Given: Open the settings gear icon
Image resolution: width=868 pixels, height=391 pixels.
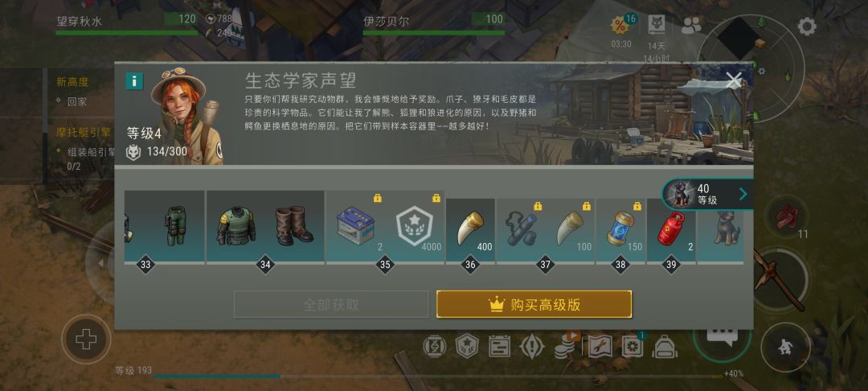Looking at the screenshot, I should pyautogui.click(x=807, y=26).
